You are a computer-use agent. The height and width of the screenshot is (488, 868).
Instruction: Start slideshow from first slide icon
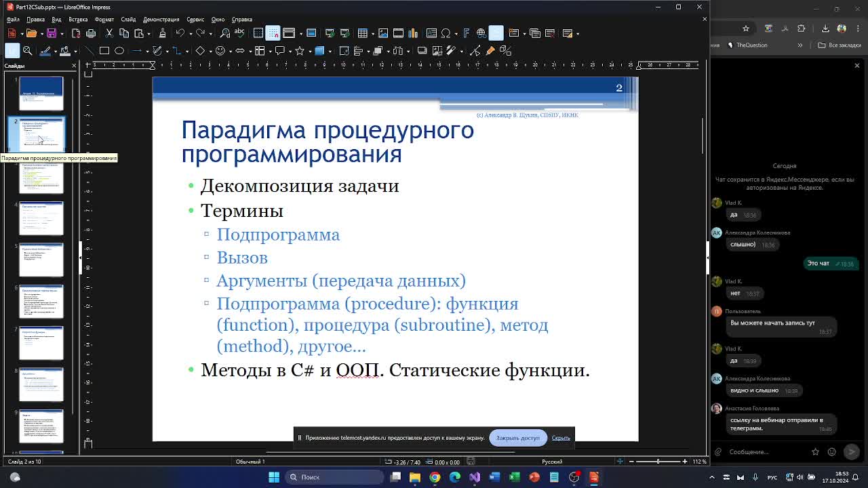coord(330,33)
